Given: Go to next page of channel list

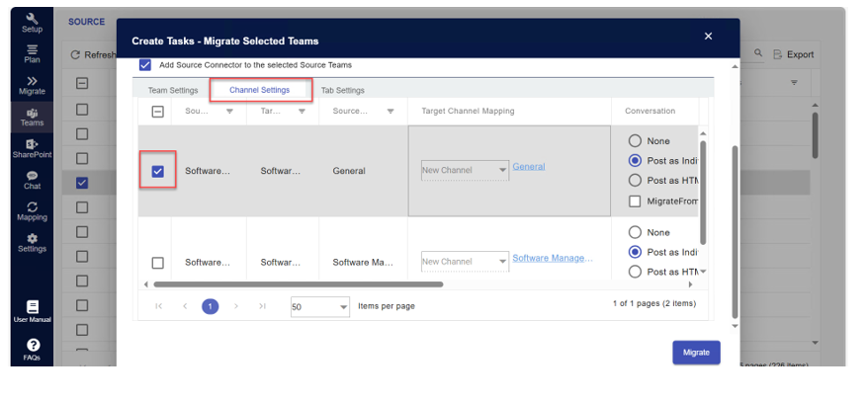Looking at the screenshot, I should coord(236,306).
